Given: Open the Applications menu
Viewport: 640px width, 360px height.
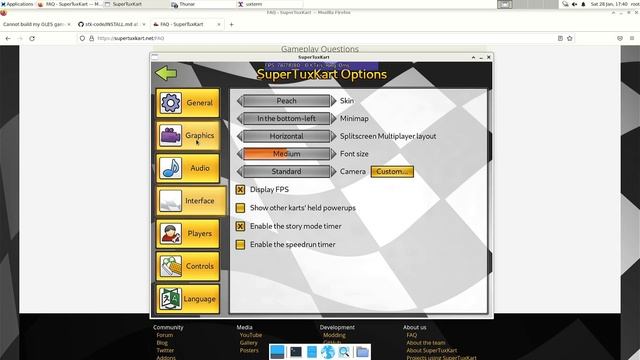Looking at the screenshot, I should (17, 4).
